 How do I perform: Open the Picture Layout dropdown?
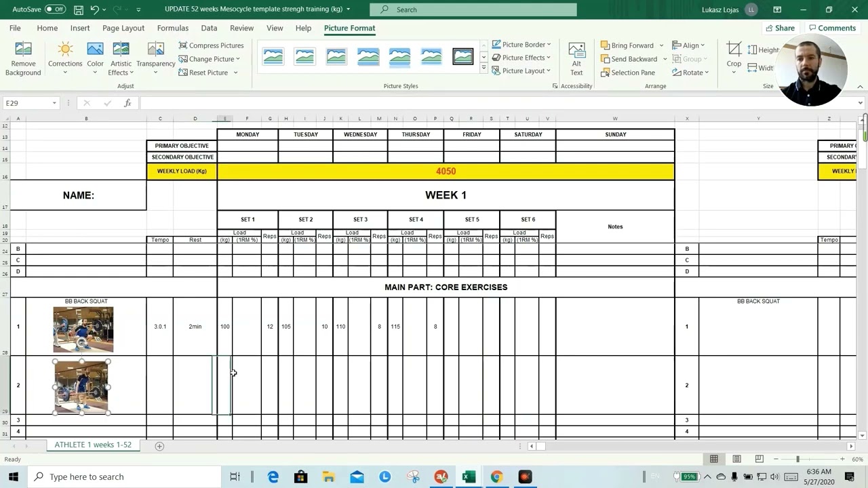point(521,70)
